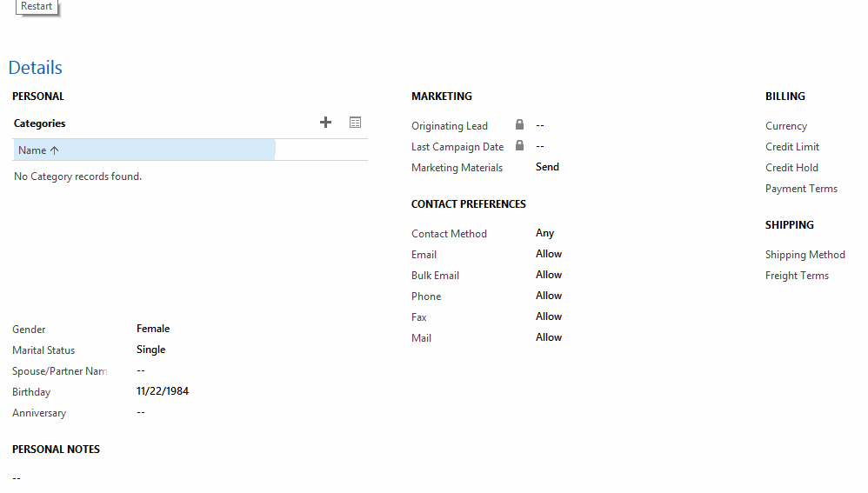Select the Currency field in Billing

786,126
